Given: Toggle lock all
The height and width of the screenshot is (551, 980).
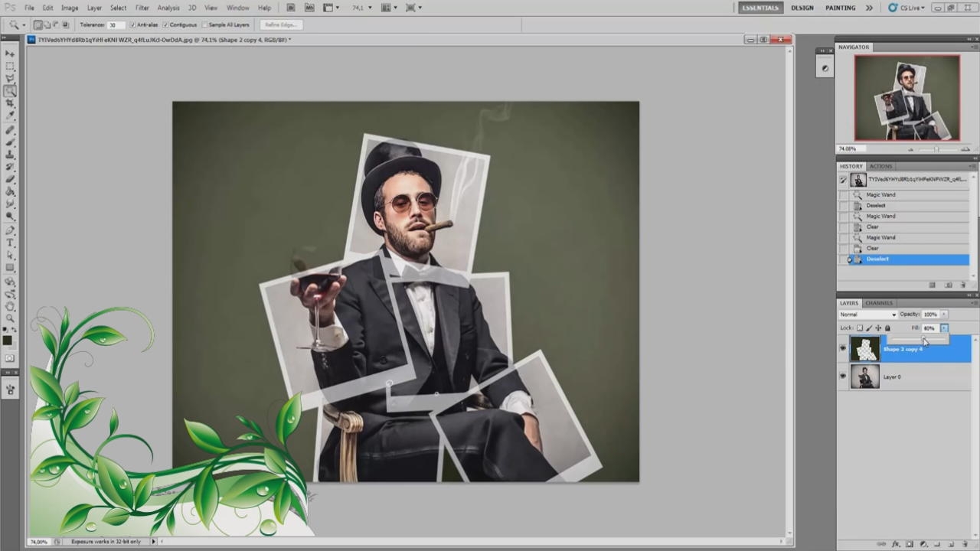Looking at the screenshot, I should point(887,328).
